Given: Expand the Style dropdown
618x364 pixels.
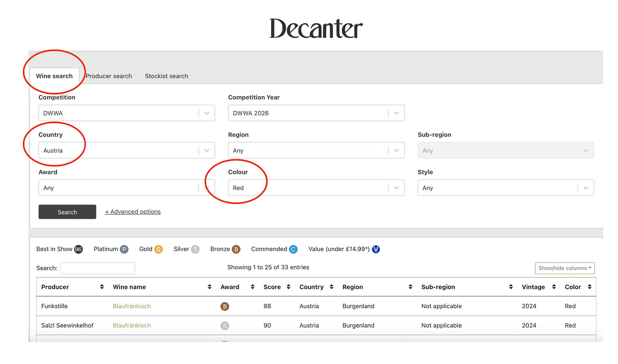Looking at the screenshot, I should [506, 188].
